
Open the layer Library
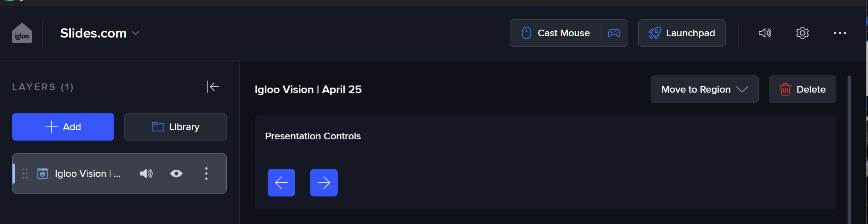pos(176,127)
